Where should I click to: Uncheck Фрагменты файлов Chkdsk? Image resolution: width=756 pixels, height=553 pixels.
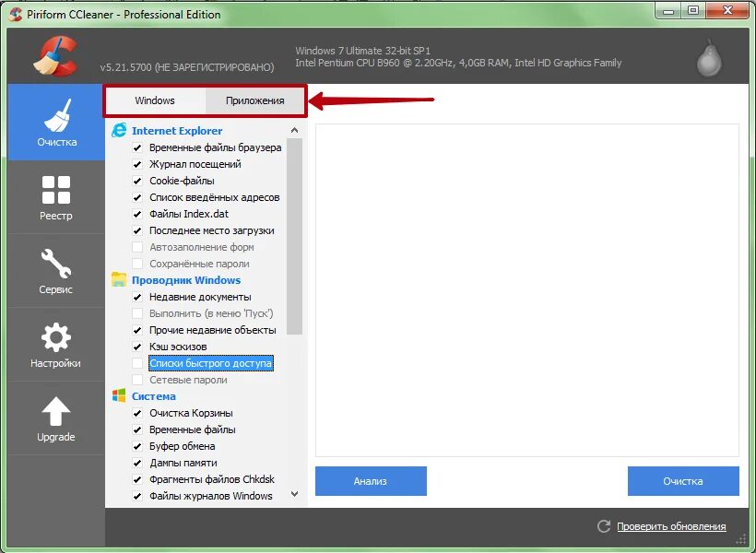tap(137, 479)
